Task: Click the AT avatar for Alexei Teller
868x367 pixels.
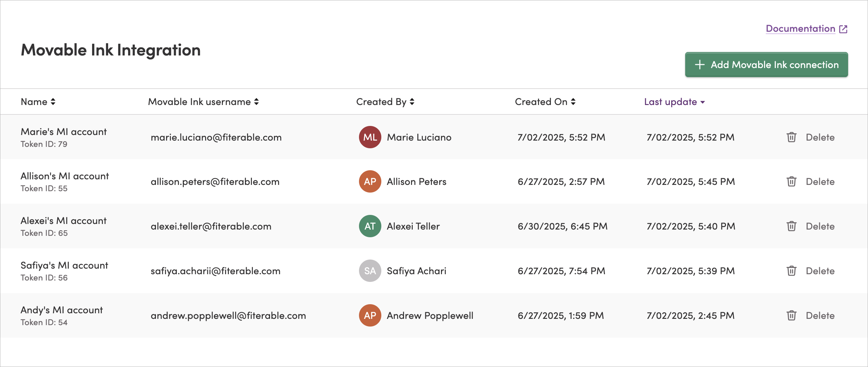Action: coord(370,226)
